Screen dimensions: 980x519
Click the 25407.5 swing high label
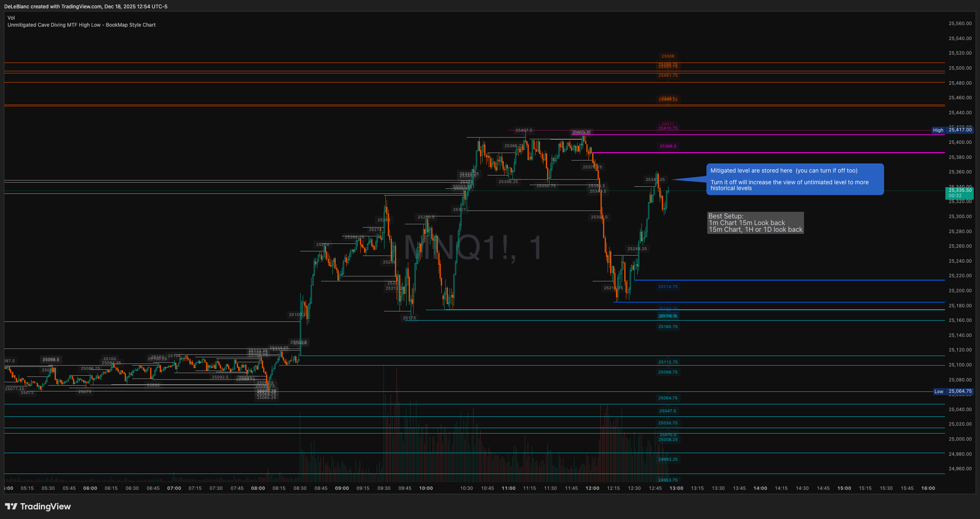[x=524, y=130]
